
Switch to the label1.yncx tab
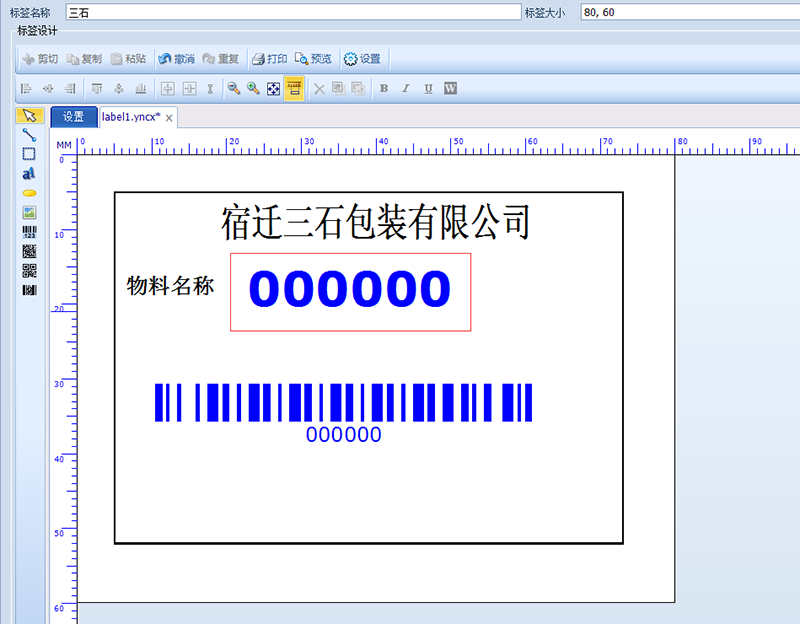pyautogui.click(x=131, y=117)
